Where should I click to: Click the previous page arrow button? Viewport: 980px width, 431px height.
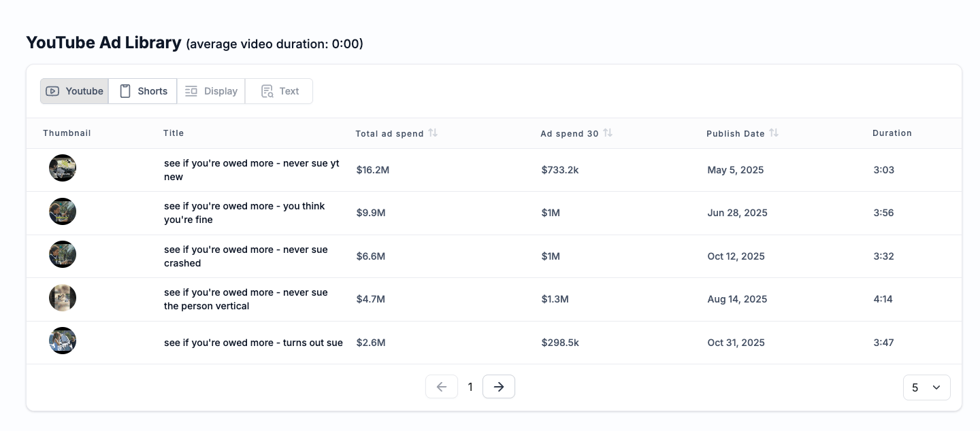[442, 387]
